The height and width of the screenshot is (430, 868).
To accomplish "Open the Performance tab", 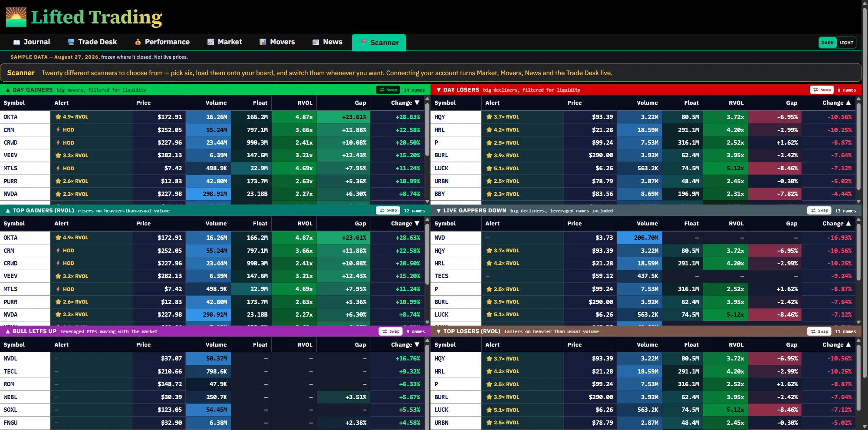I will pyautogui.click(x=162, y=42).
